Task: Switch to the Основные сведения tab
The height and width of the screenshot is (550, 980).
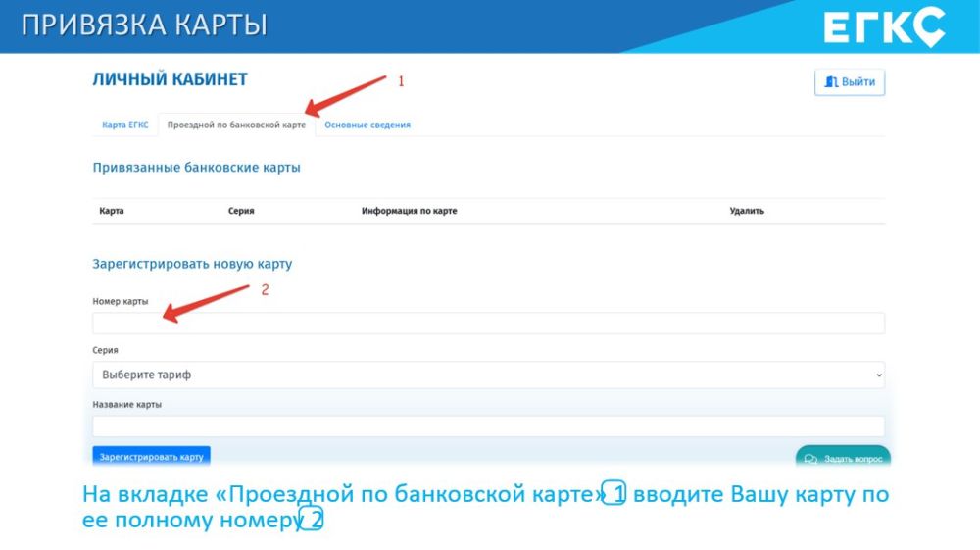Action: coord(367,125)
